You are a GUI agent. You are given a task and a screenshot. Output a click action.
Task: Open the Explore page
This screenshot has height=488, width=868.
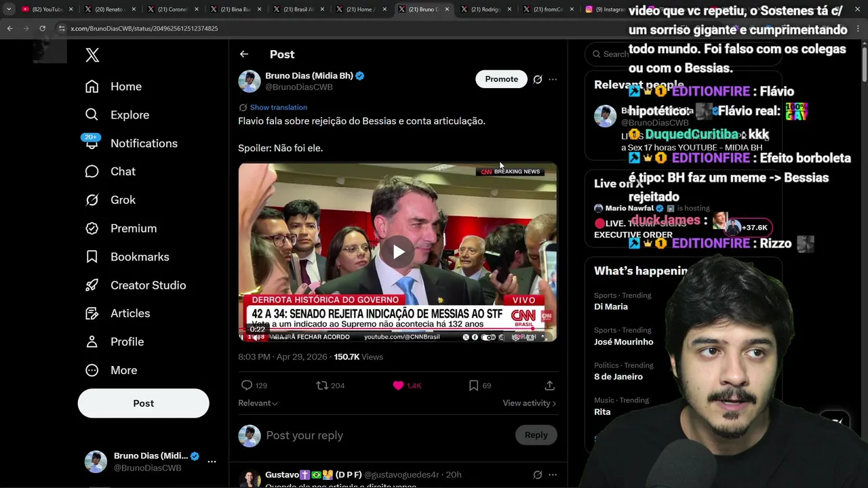click(x=117, y=115)
